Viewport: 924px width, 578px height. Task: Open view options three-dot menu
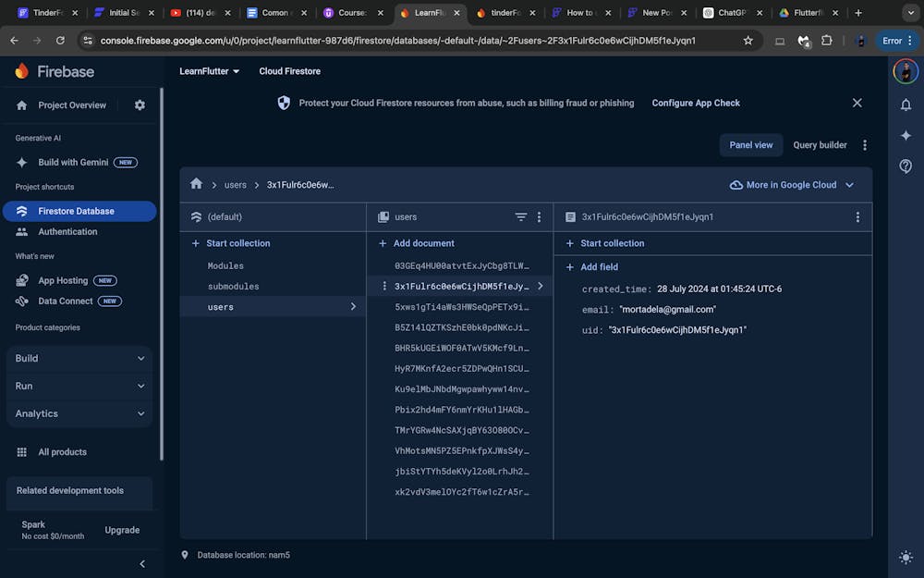pyautogui.click(x=865, y=145)
